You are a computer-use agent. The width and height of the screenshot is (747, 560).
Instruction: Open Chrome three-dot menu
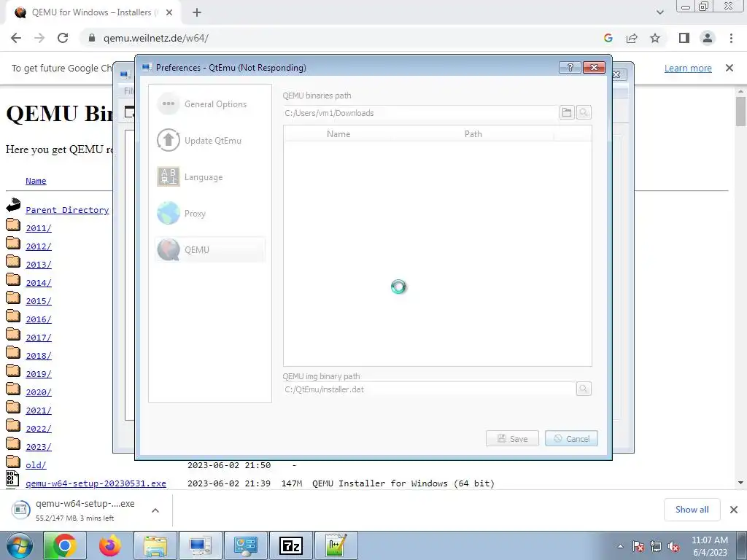[731, 38]
